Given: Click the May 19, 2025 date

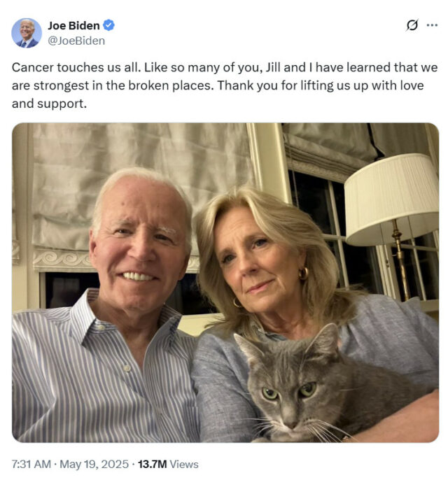Looking at the screenshot, I should coord(94,464).
